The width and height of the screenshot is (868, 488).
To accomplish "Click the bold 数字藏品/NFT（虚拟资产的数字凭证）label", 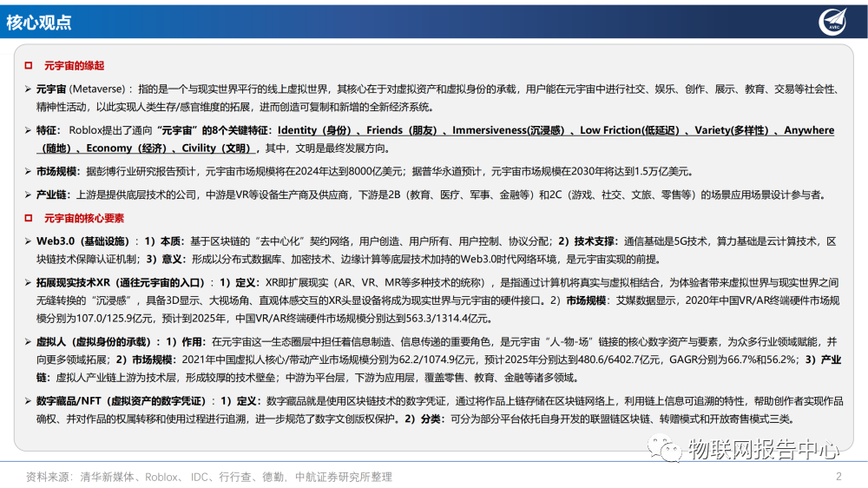I will (121, 401).
